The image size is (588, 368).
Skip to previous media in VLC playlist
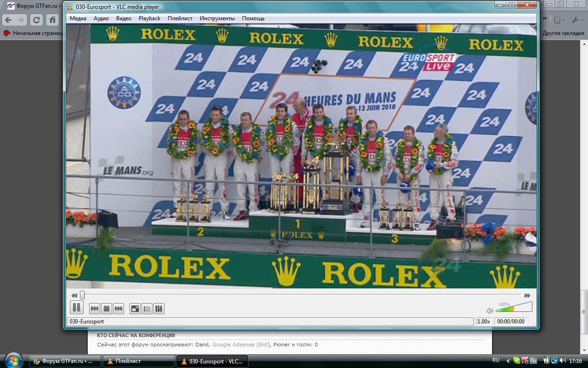pyautogui.click(x=95, y=309)
